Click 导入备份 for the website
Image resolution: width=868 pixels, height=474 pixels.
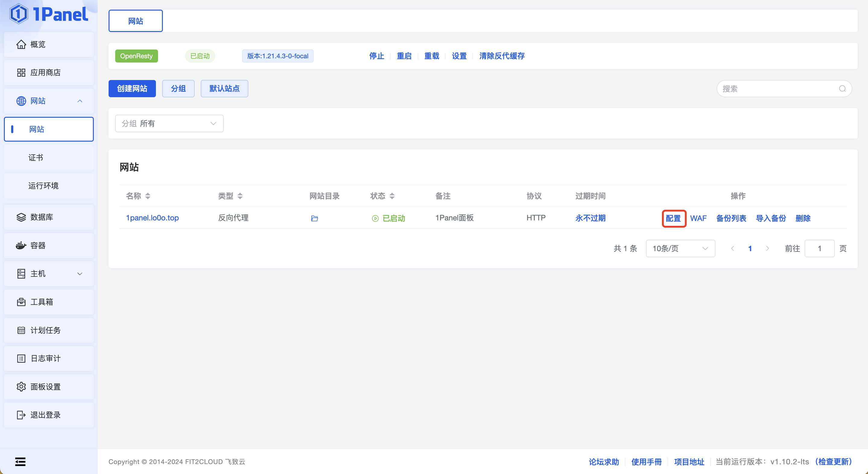click(x=771, y=218)
